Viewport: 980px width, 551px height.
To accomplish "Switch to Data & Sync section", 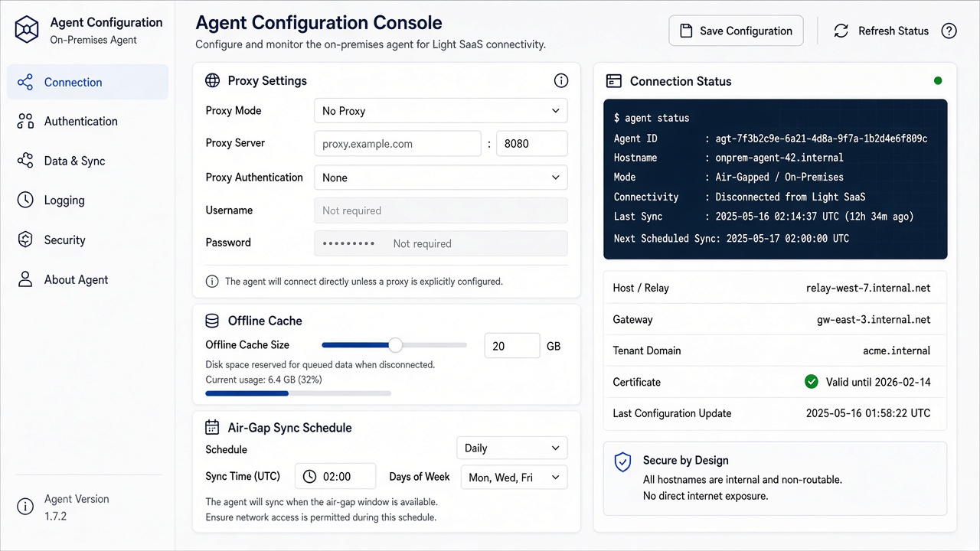I will [x=87, y=161].
